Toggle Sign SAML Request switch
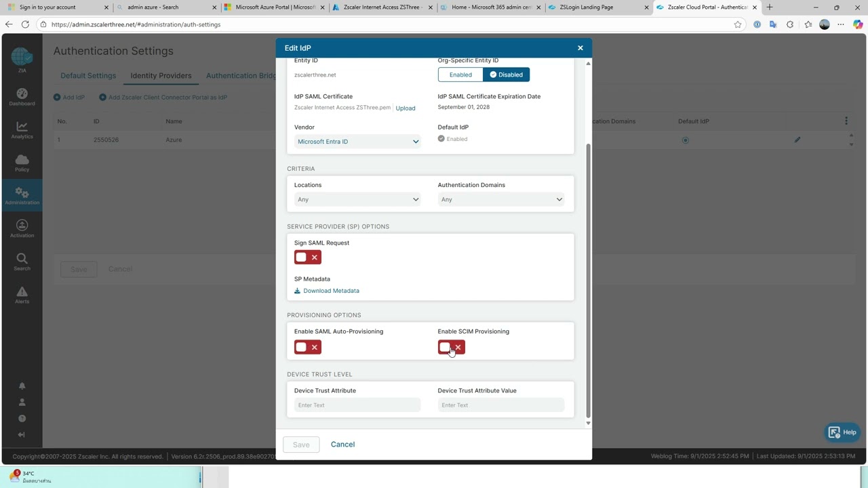The height and width of the screenshot is (488, 868). tap(308, 258)
